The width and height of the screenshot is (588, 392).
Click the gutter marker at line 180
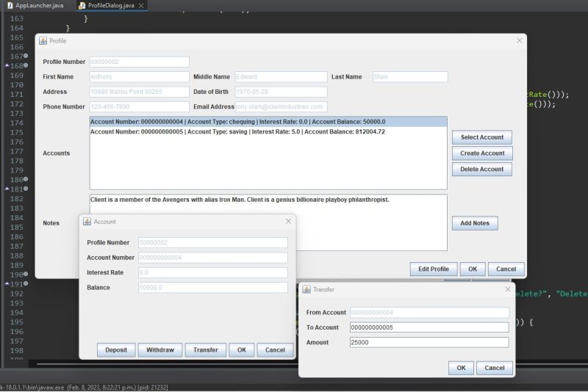[26, 179]
